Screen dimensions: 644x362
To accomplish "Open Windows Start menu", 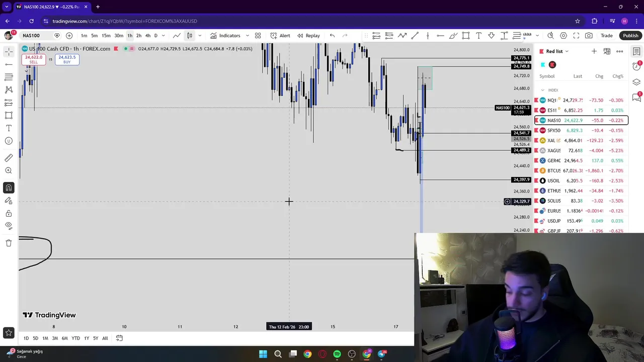I will [263, 354].
